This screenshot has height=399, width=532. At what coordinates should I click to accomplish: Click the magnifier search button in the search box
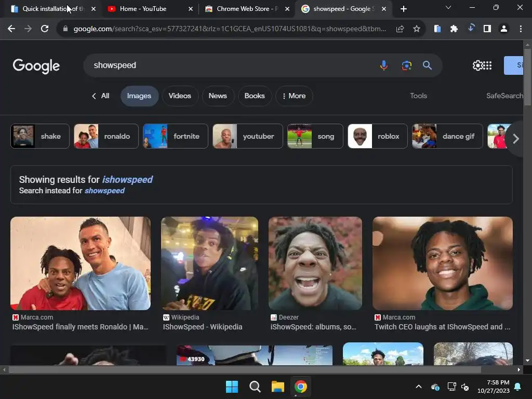(x=427, y=65)
